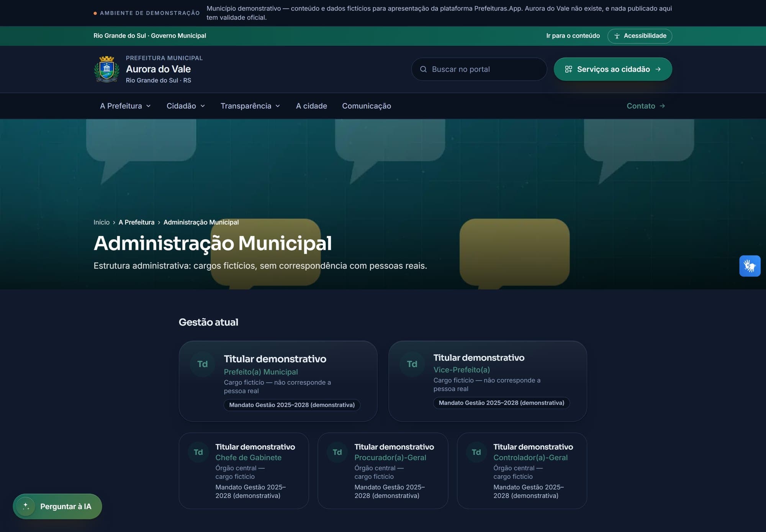Click the grid icon on Serviços ao cidadão
Image resolution: width=766 pixels, height=532 pixels.
coord(568,69)
